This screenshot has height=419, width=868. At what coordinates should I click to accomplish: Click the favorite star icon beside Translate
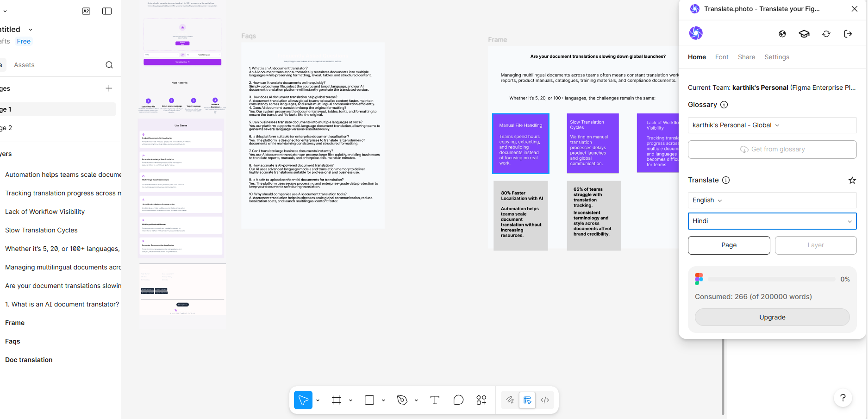coord(852,180)
